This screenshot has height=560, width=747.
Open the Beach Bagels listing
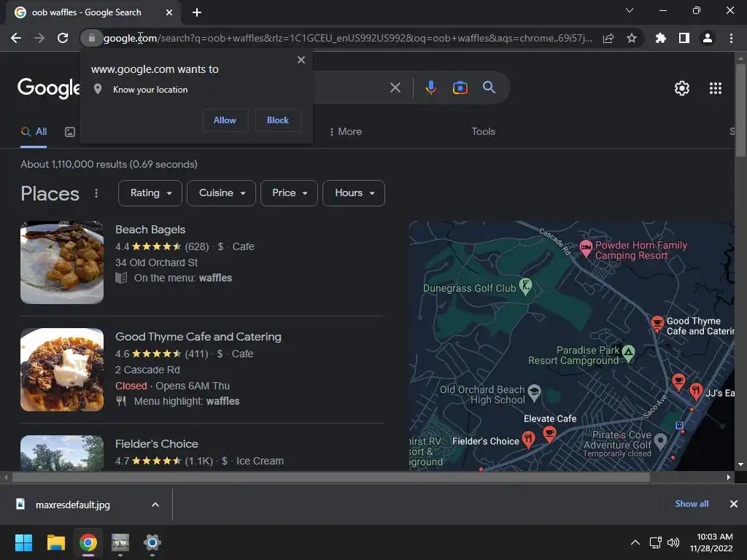click(x=150, y=230)
